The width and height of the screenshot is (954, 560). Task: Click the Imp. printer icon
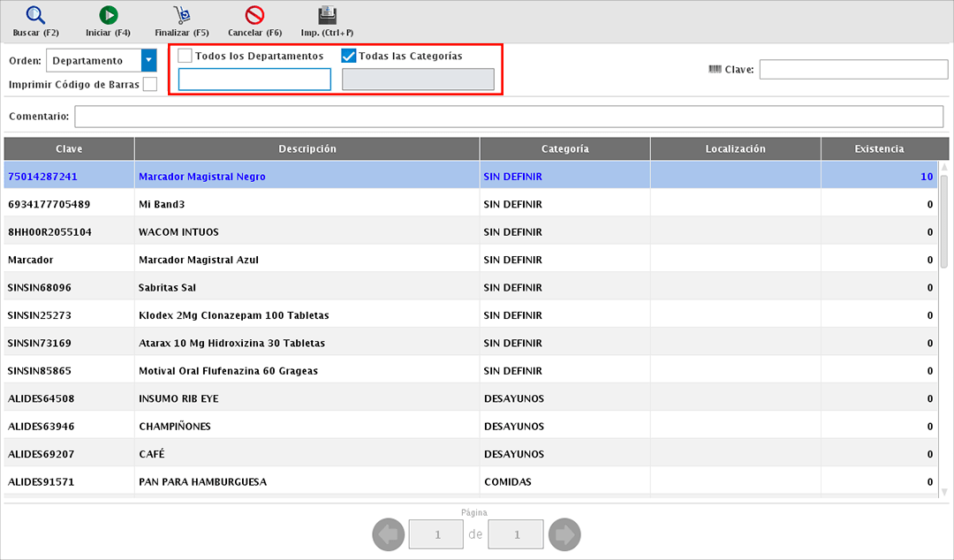[327, 15]
